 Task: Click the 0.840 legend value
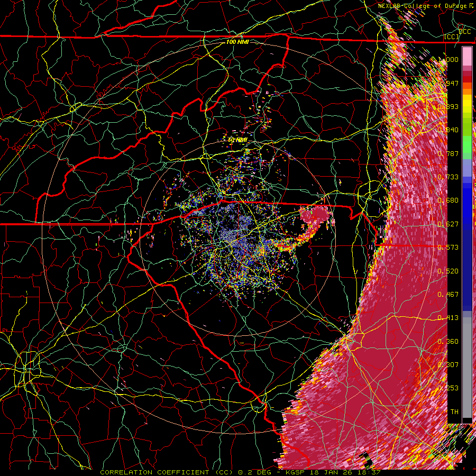[x=448, y=130]
